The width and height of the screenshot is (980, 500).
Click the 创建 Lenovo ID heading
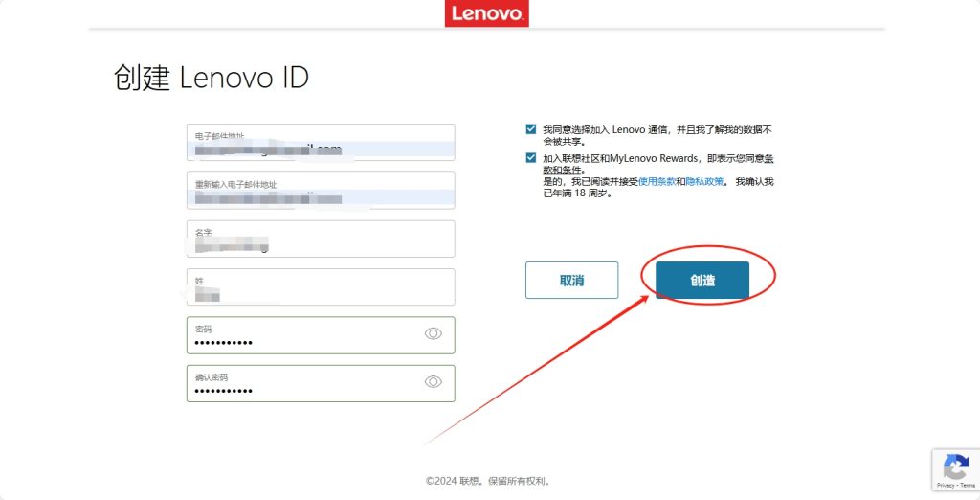click(212, 79)
